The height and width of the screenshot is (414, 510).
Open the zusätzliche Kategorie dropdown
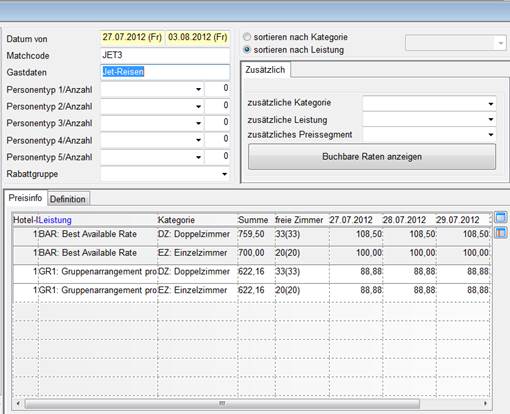coord(491,104)
